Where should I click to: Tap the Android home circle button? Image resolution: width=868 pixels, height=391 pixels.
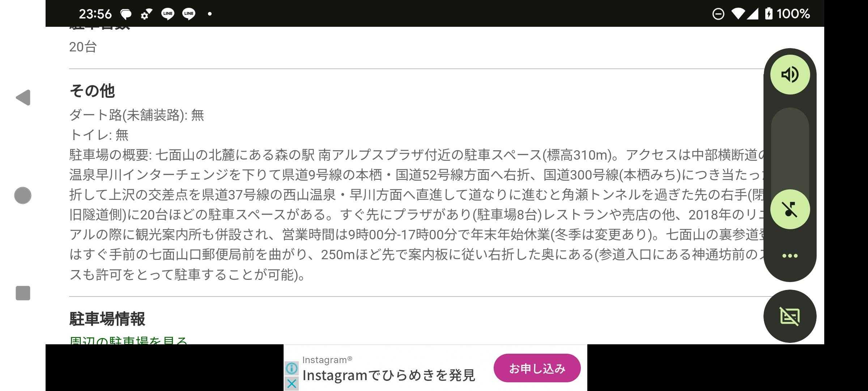click(x=23, y=195)
